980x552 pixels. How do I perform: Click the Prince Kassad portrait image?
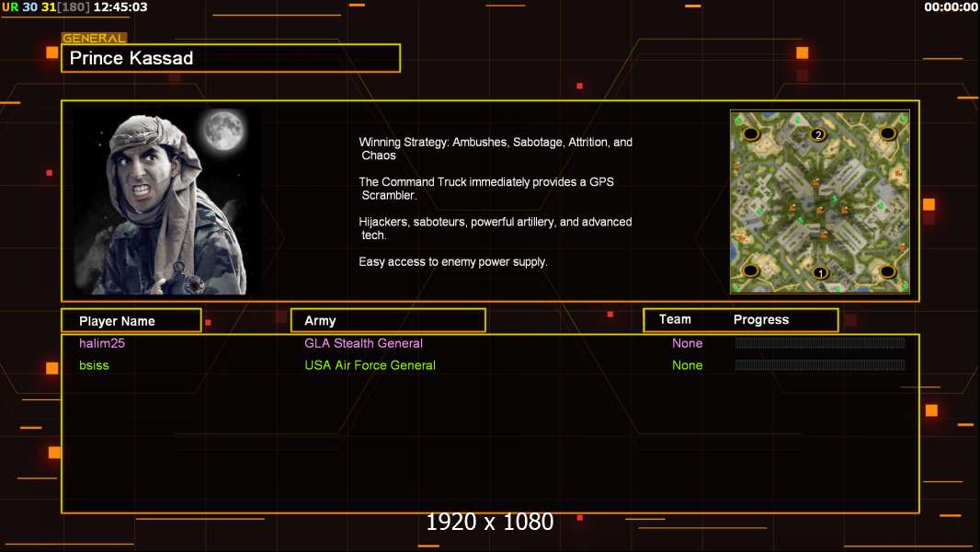(167, 201)
